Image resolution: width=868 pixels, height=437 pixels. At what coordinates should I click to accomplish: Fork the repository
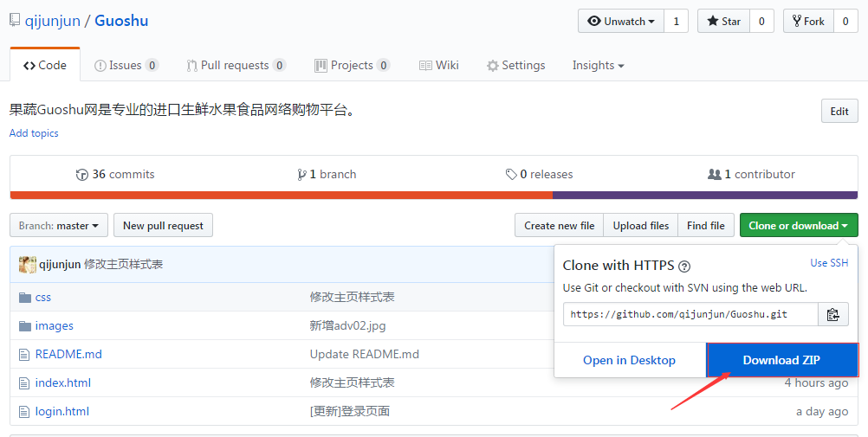pos(808,21)
